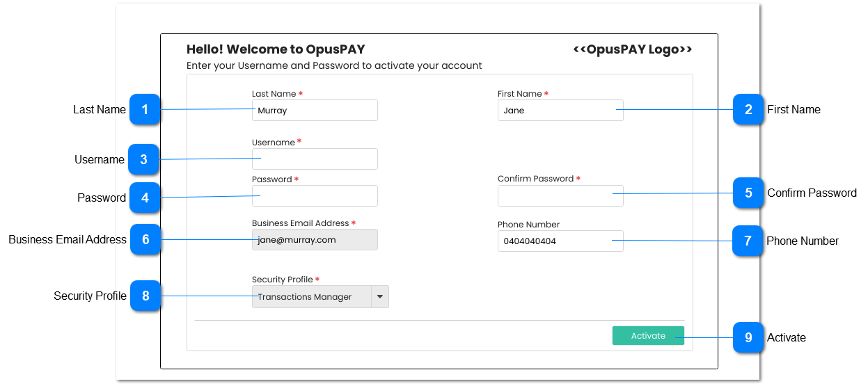The width and height of the screenshot is (868, 386).
Task: Click the Business Email Address field
Action: (x=315, y=240)
